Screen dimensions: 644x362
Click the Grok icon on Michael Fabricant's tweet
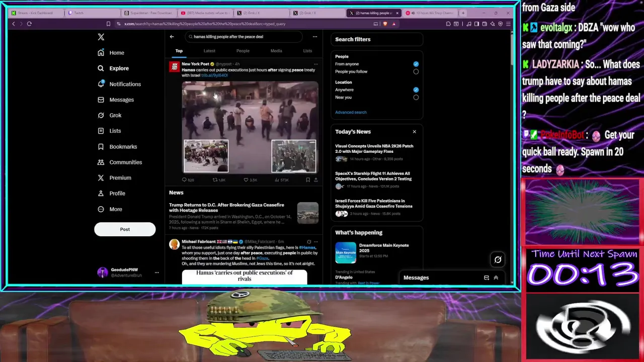point(309,242)
